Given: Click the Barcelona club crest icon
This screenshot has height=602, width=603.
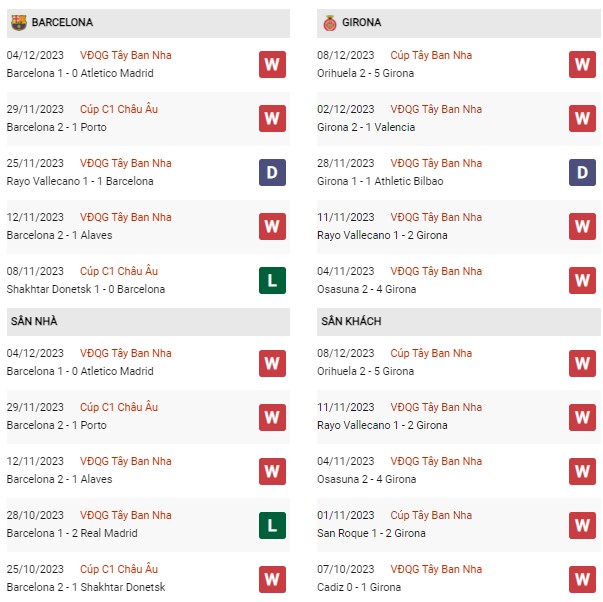Looking at the screenshot, I should click(19, 23).
